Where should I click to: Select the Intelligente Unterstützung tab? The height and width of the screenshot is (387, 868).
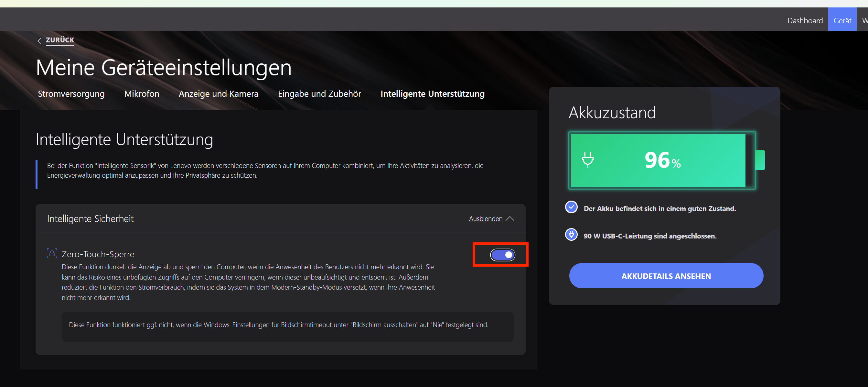tap(432, 94)
